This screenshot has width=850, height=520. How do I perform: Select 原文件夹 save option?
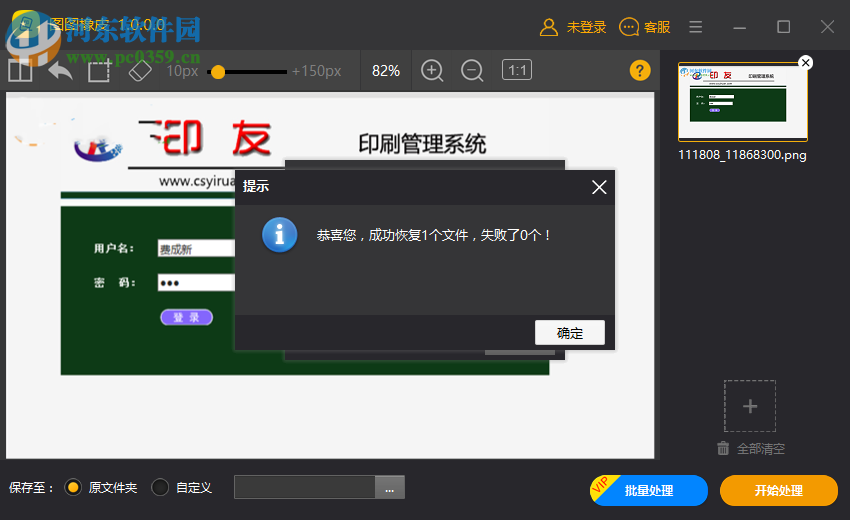pos(101,487)
